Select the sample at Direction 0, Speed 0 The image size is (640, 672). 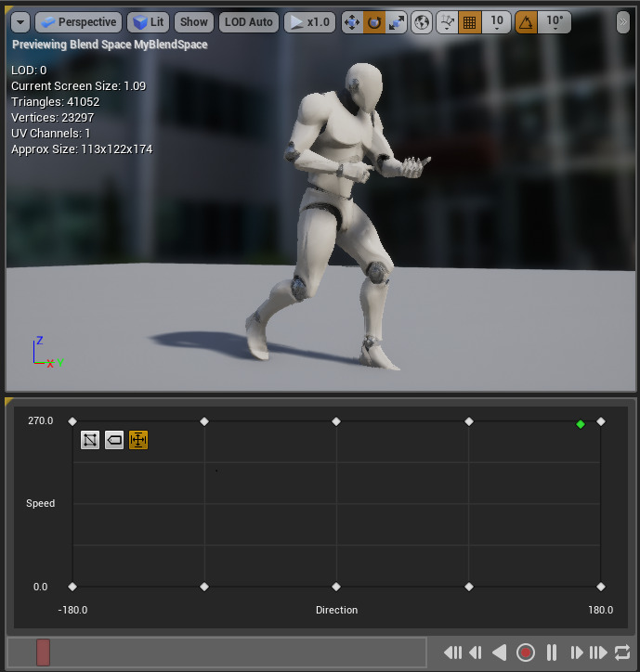click(x=336, y=587)
